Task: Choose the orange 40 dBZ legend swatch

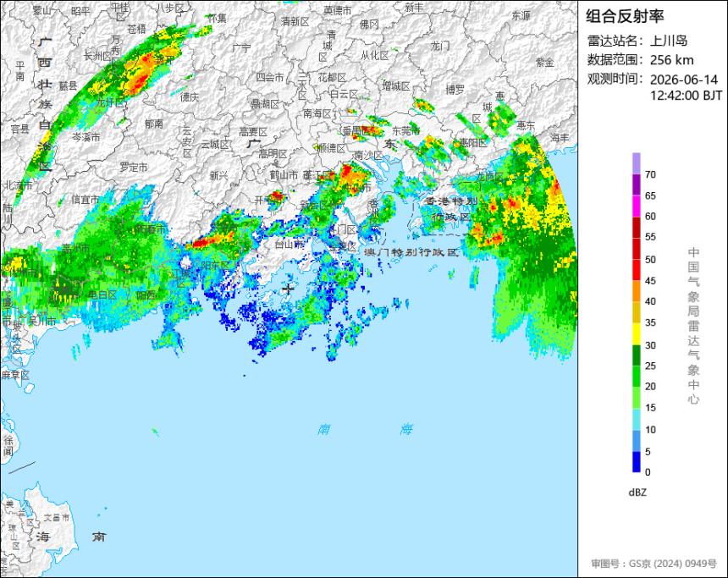Action: (636, 291)
